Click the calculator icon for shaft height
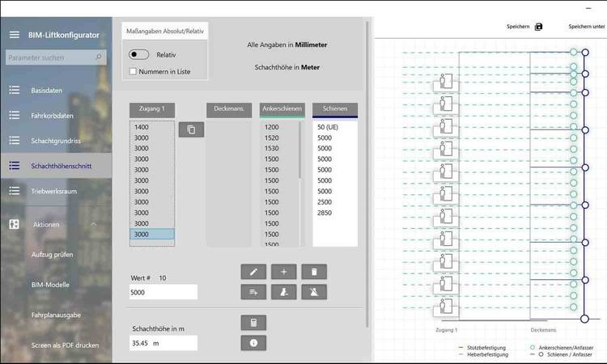The image size is (607, 364). (x=253, y=323)
